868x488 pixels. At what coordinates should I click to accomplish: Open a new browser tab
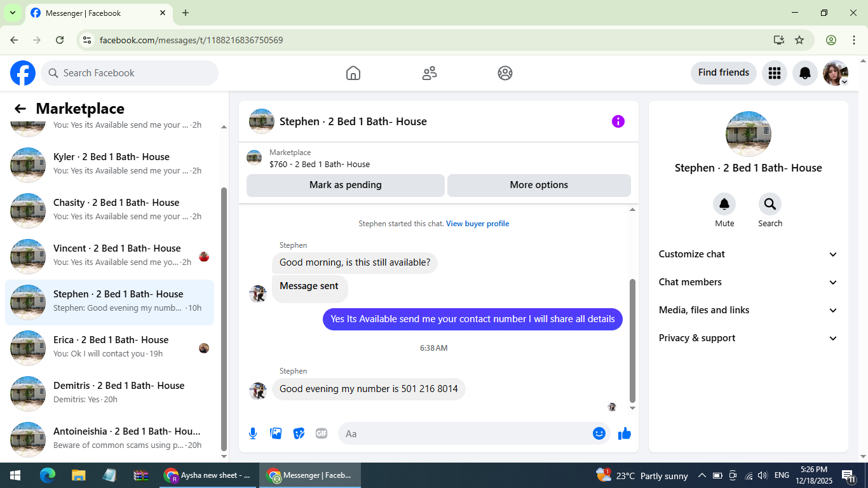pyautogui.click(x=186, y=13)
